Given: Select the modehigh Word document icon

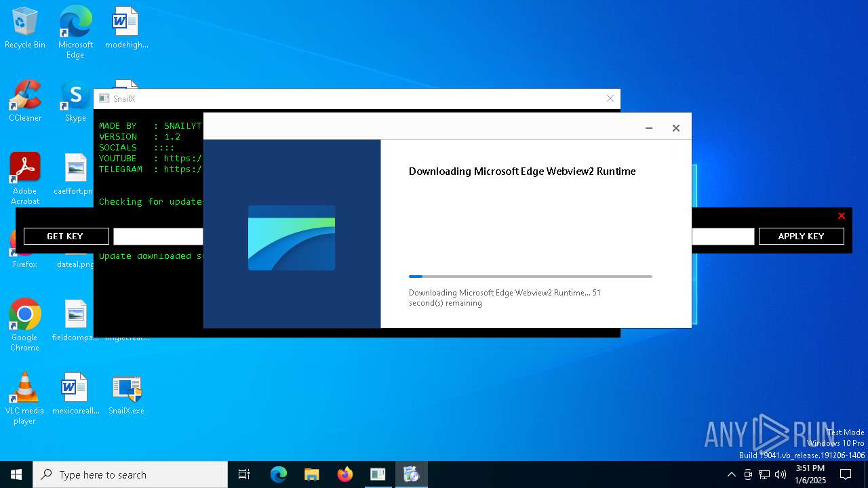Looking at the screenshot, I should click(126, 28).
